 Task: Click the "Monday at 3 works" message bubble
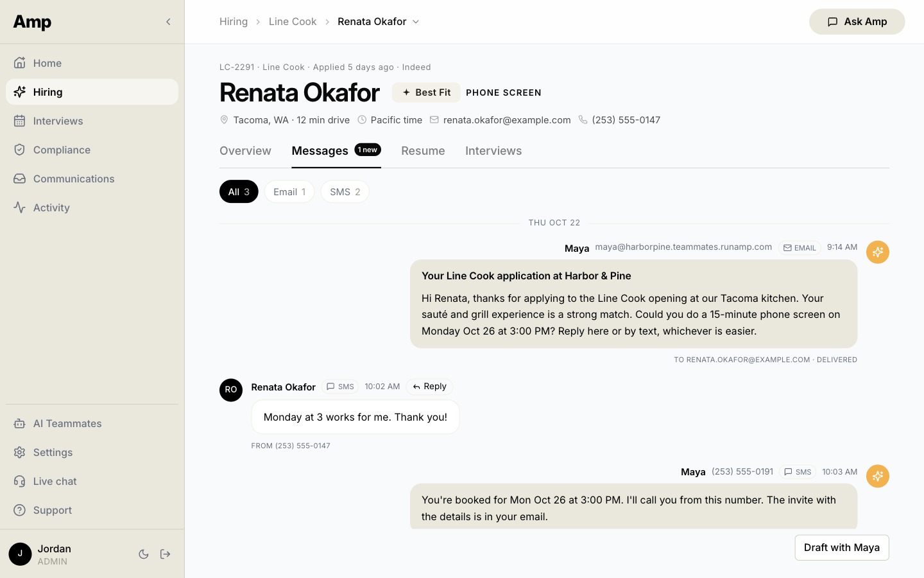coord(355,417)
